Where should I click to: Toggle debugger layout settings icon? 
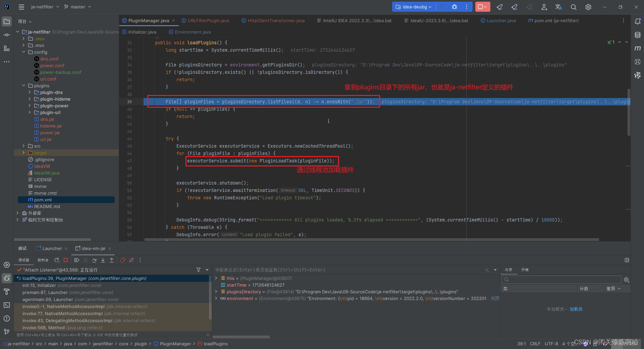click(x=627, y=260)
